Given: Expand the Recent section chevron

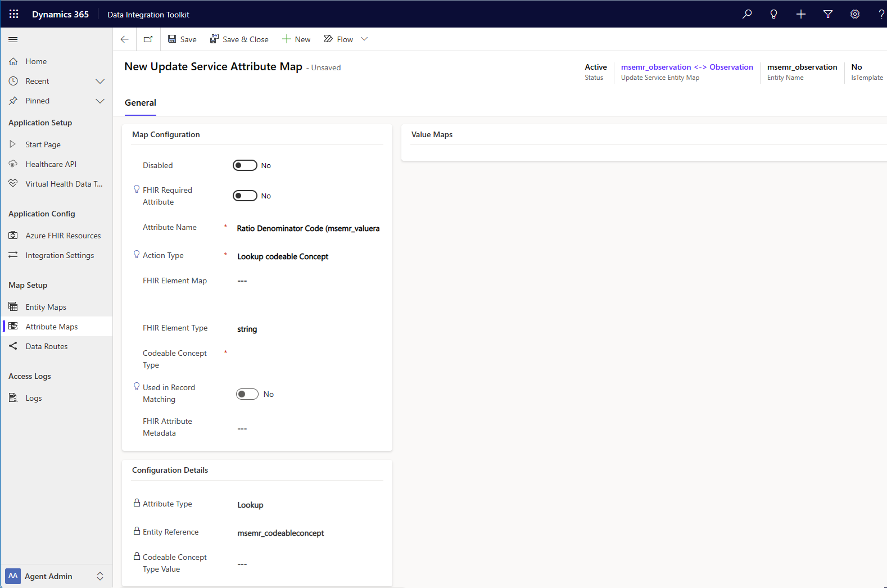Looking at the screenshot, I should click(100, 82).
